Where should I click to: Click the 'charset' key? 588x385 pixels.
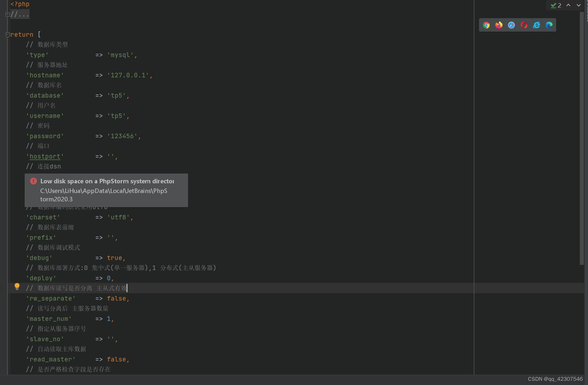[43, 217]
